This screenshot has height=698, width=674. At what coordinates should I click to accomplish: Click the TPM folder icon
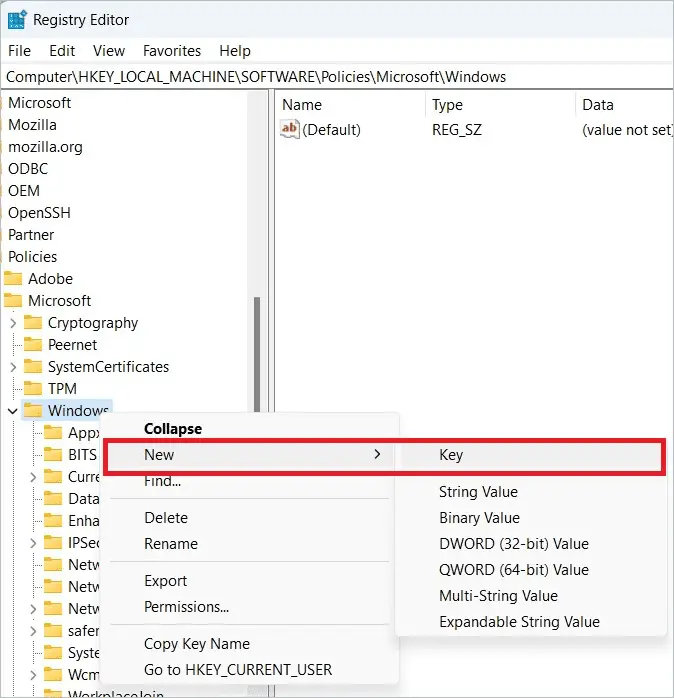33,389
